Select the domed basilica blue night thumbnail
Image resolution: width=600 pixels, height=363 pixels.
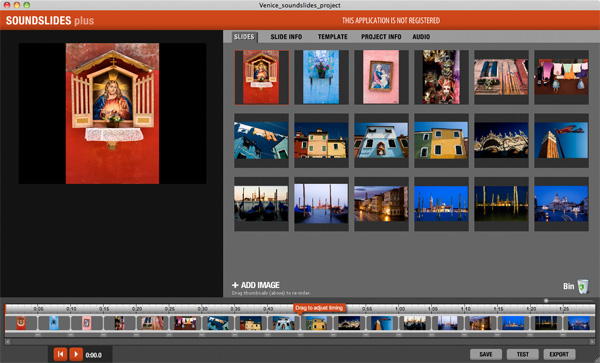click(x=561, y=204)
